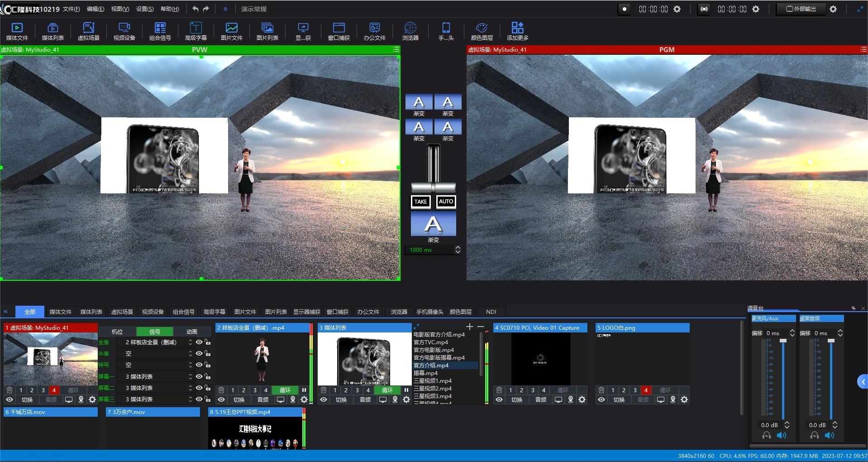This screenshot has height=462, width=868.
Task: Add a phone camera source
Action: [446, 31]
